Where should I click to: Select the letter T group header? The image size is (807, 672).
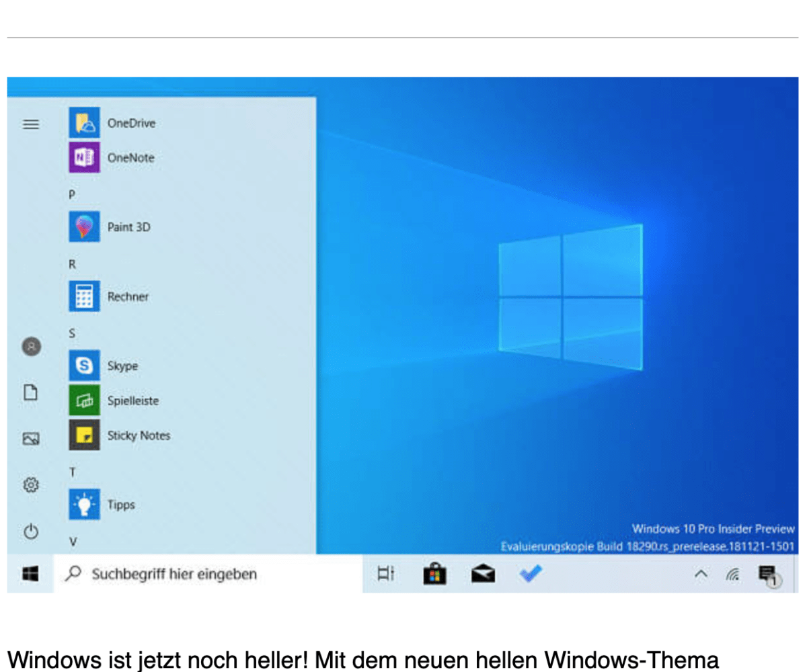click(72, 472)
